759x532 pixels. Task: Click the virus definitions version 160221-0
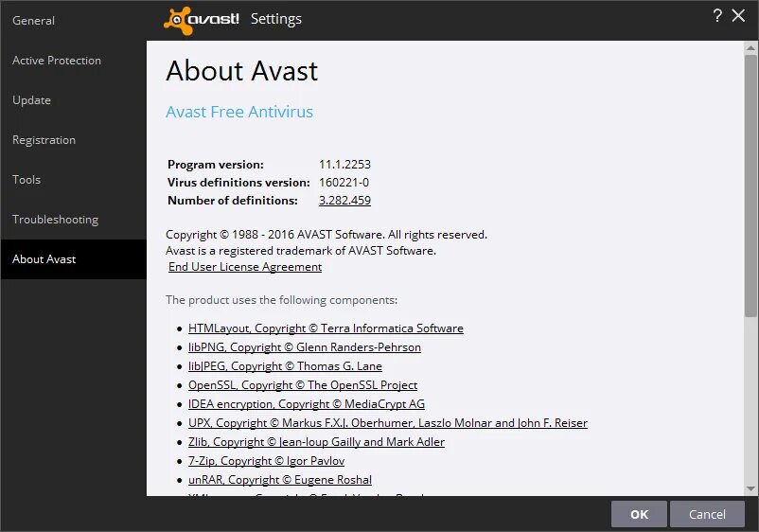[x=344, y=182]
